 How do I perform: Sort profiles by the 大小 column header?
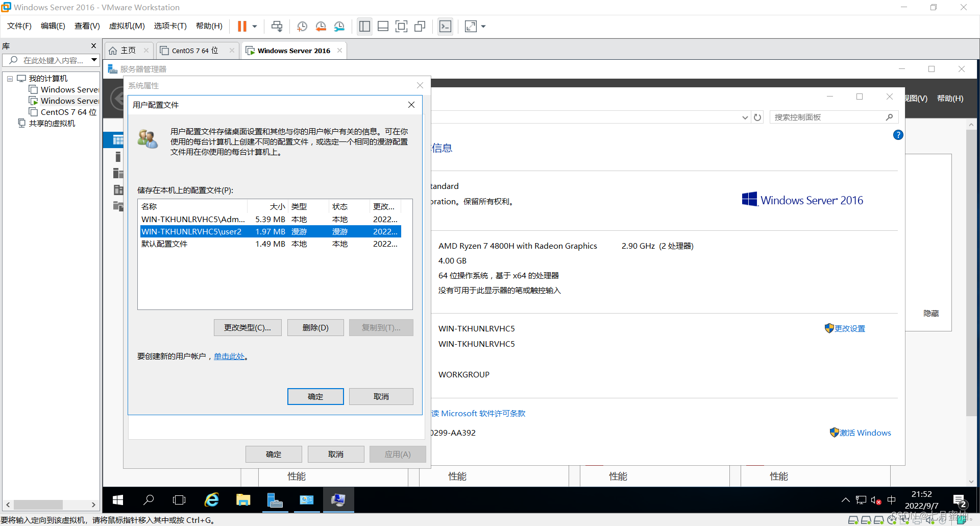point(267,207)
